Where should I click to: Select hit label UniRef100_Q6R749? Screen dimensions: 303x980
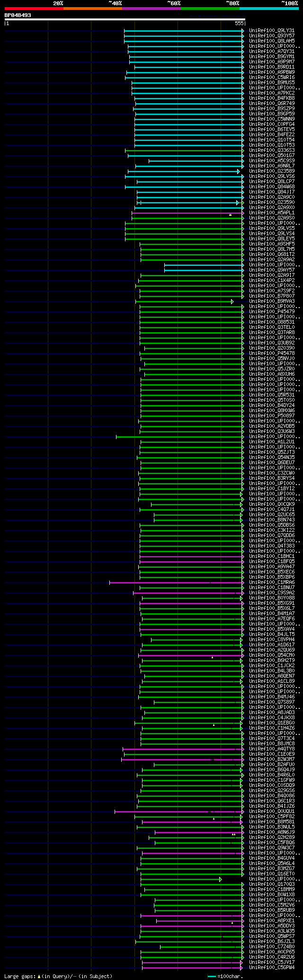coord(273,104)
